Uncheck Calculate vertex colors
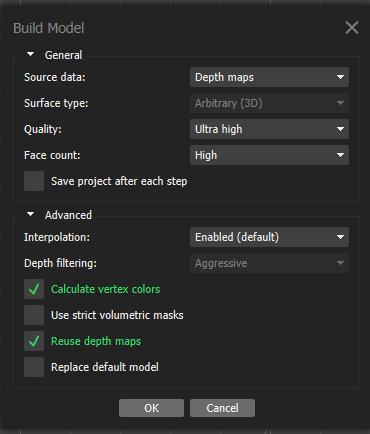 coord(34,289)
